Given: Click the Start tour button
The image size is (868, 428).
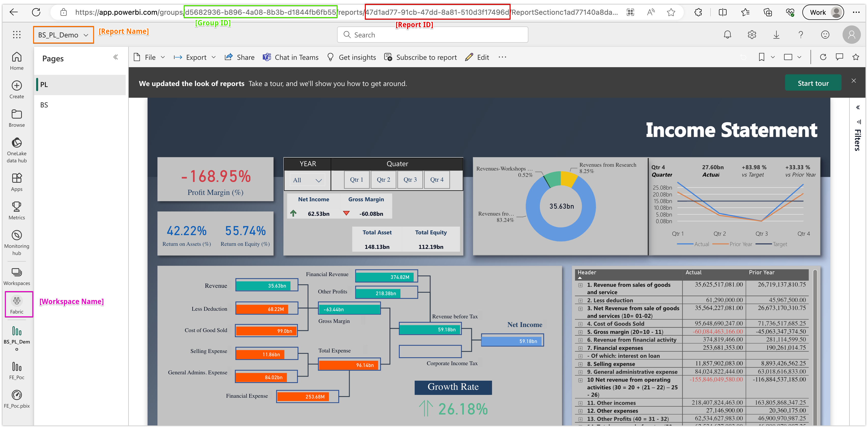Looking at the screenshot, I should 813,83.
